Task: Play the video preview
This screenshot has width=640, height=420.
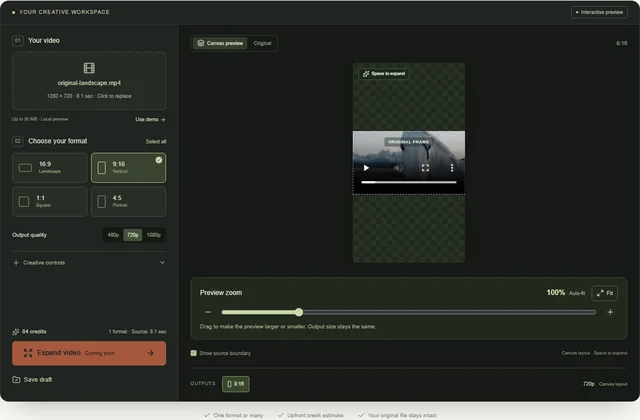Action: click(x=366, y=168)
